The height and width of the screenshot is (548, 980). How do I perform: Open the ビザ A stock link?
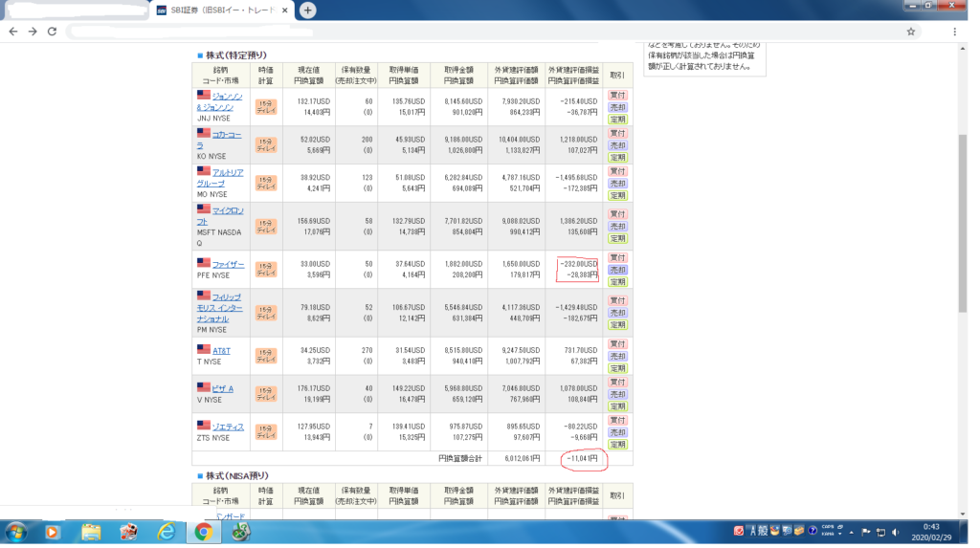[222, 388]
